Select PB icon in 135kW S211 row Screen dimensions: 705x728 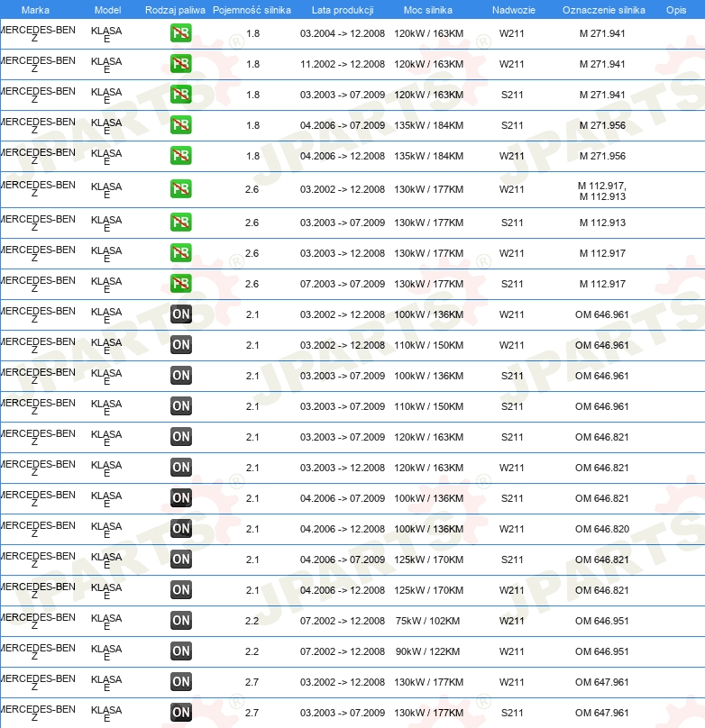click(x=180, y=125)
